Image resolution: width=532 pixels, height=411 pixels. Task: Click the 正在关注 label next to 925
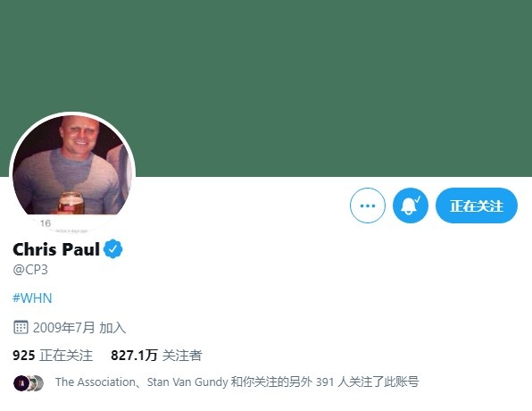[66, 356]
